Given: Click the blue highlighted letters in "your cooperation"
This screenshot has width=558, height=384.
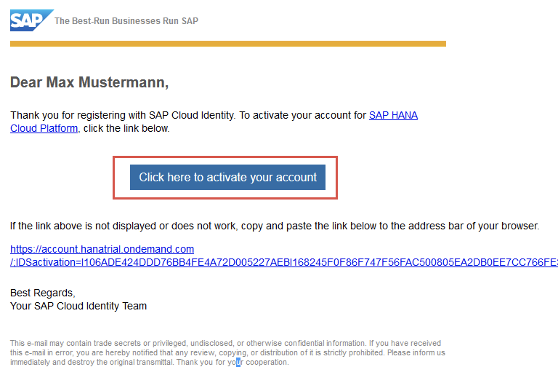Looking at the screenshot, I should [x=238, y=362].
